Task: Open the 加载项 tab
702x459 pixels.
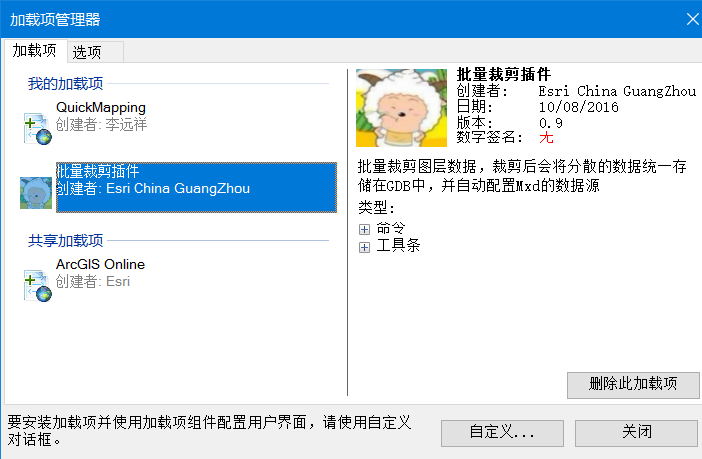Action: (35, 51)
